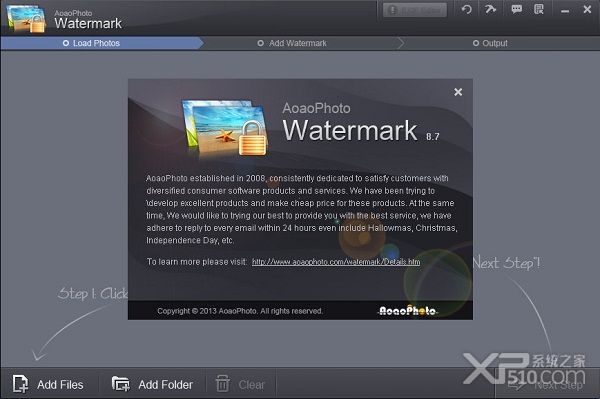Click the 'Independence Day, etc.' text line
The width and height of the screenshot is (600, 399).
tap(190, 241)
